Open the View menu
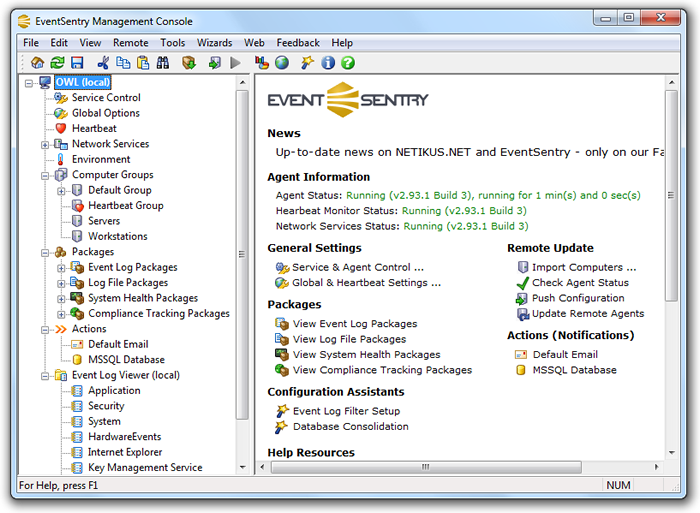Screen dimensions: 700x513 (90, 43)
